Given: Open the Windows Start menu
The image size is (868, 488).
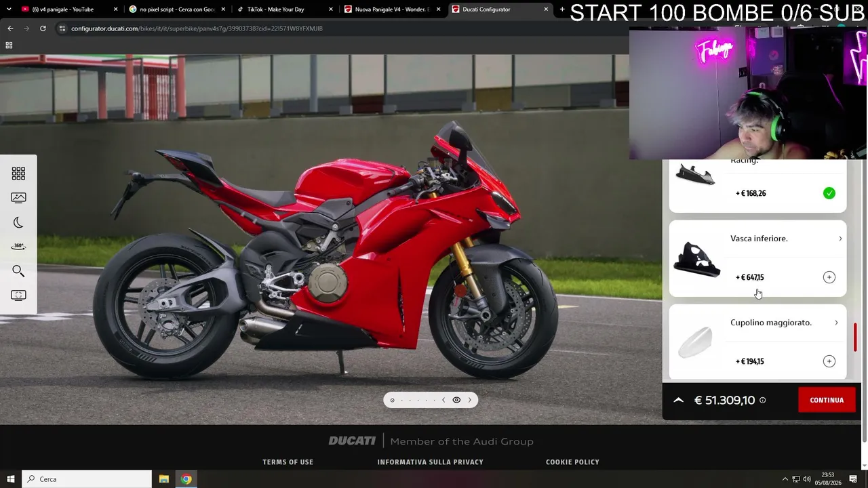Looking at the screenshot, I should [10, 479].
